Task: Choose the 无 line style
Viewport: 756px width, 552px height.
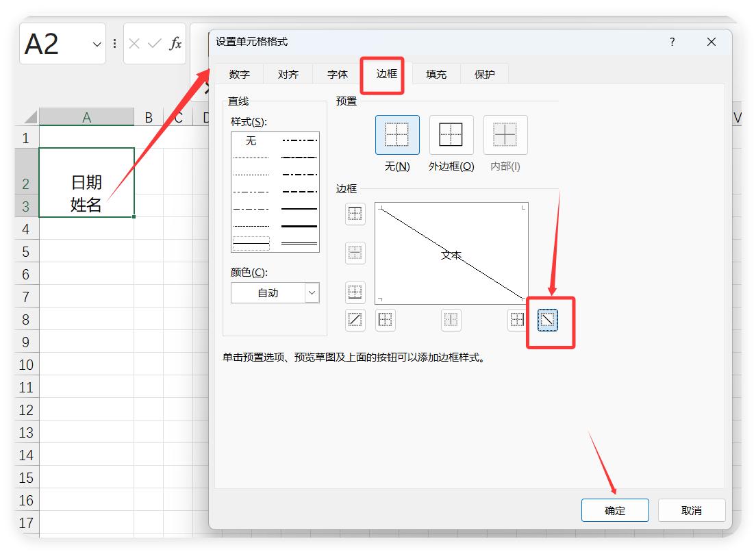Action: (251, 141)
